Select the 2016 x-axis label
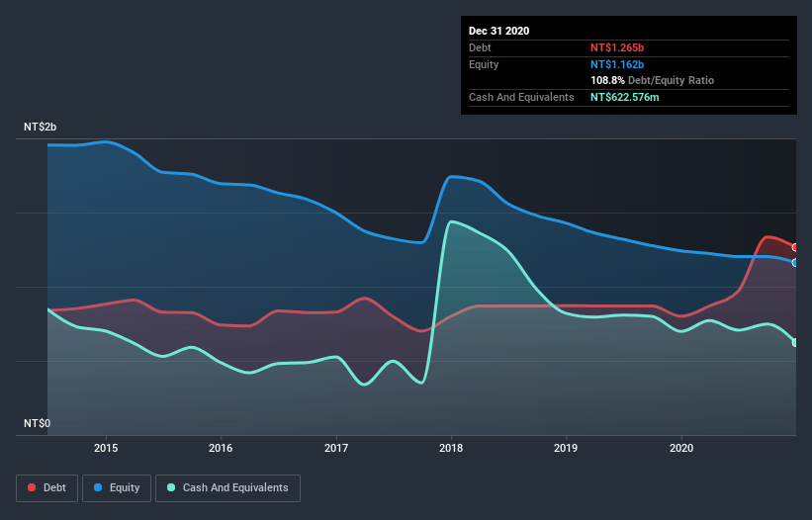The image size is (812, 520). (x=221, y=448)
